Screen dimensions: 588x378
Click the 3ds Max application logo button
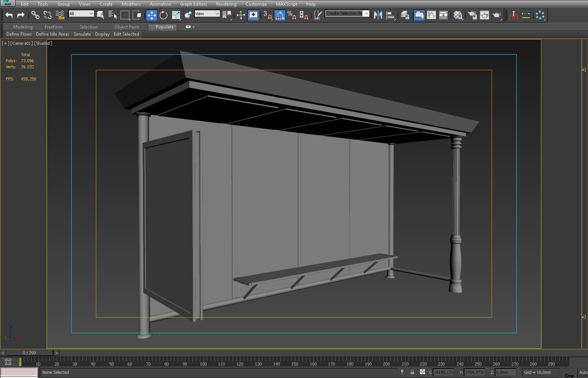(8, 3)
